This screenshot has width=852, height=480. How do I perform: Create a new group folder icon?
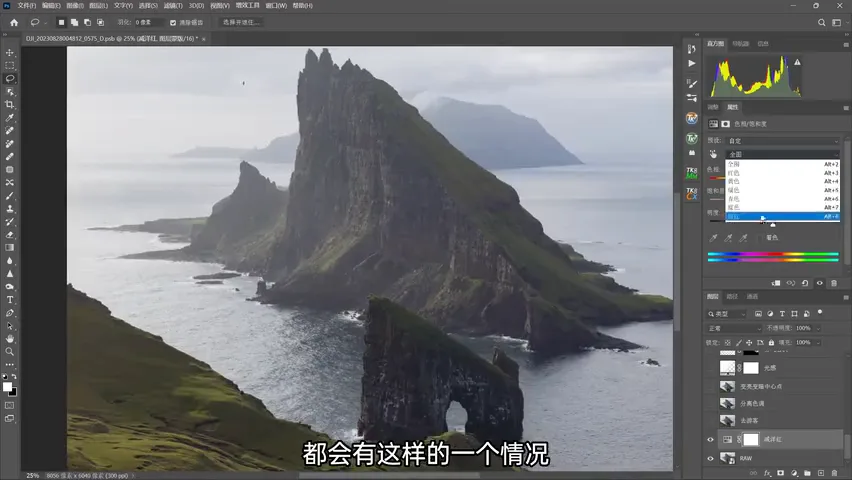coord(807,473)
